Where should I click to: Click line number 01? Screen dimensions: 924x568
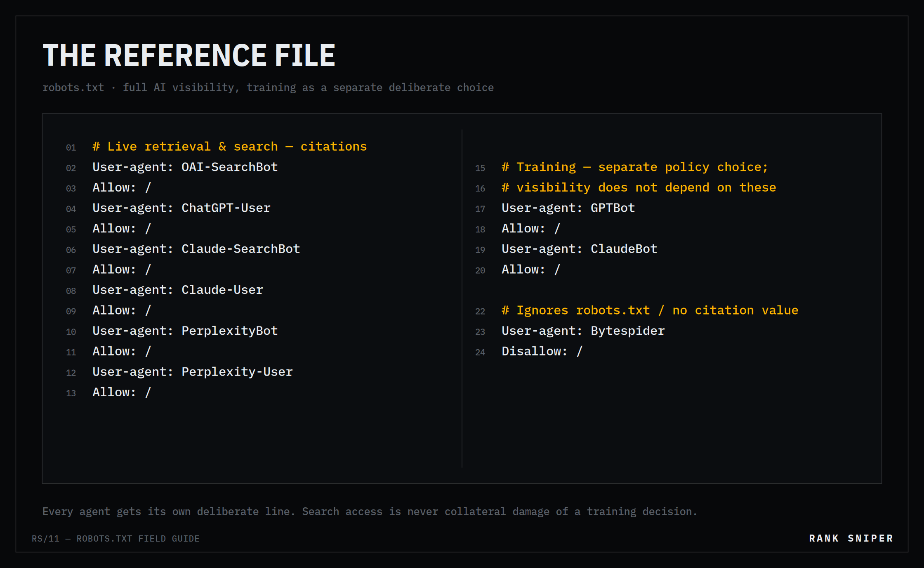pos(71,147)
